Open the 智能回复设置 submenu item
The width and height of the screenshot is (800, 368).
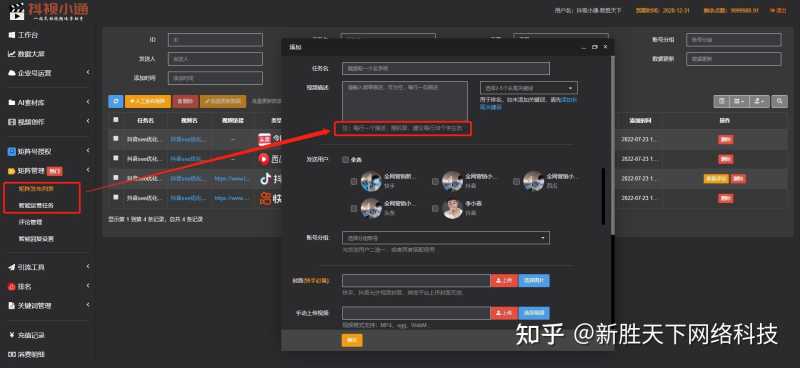(x=36, y=238)
